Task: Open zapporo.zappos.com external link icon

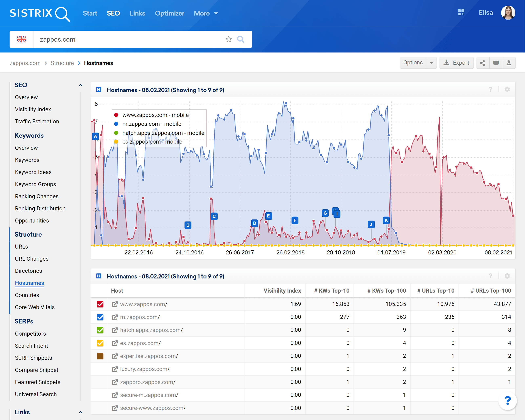Action: [x=115, y=382]
